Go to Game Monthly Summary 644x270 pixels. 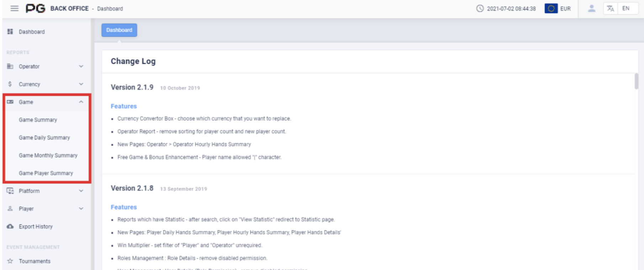48,156
